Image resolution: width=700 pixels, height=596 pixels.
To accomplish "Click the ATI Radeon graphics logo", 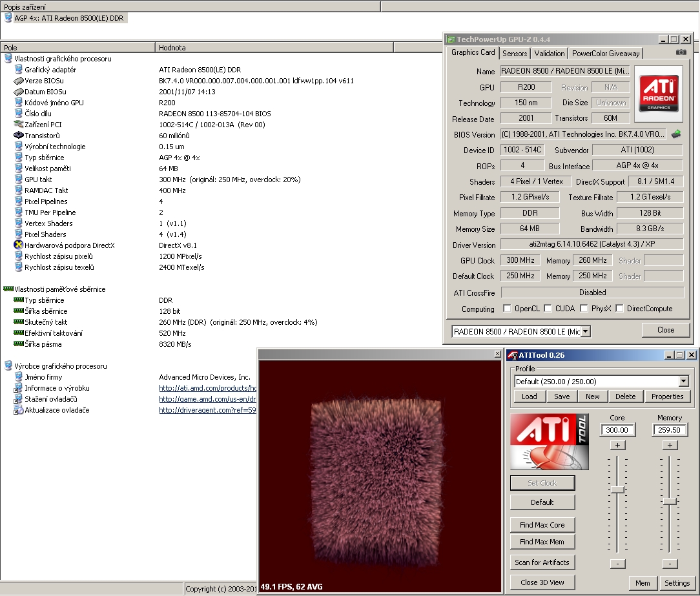I will pos(658,94).
